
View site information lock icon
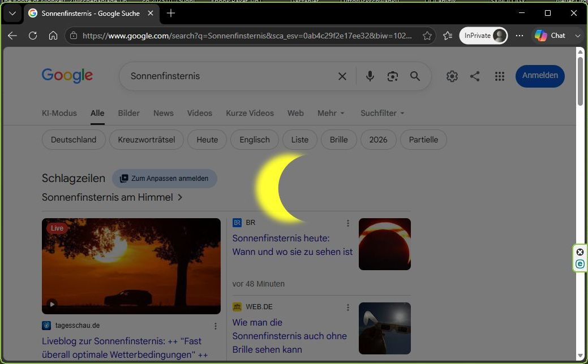74,36
